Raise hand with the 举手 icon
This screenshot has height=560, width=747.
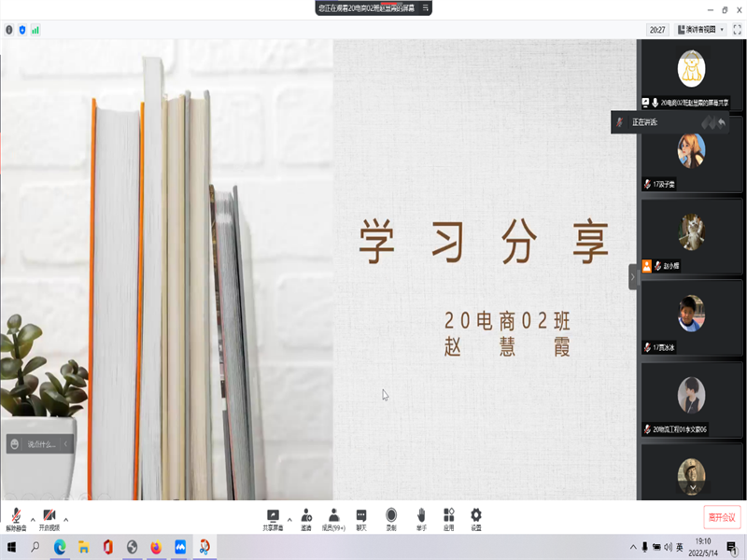(421, 518)
